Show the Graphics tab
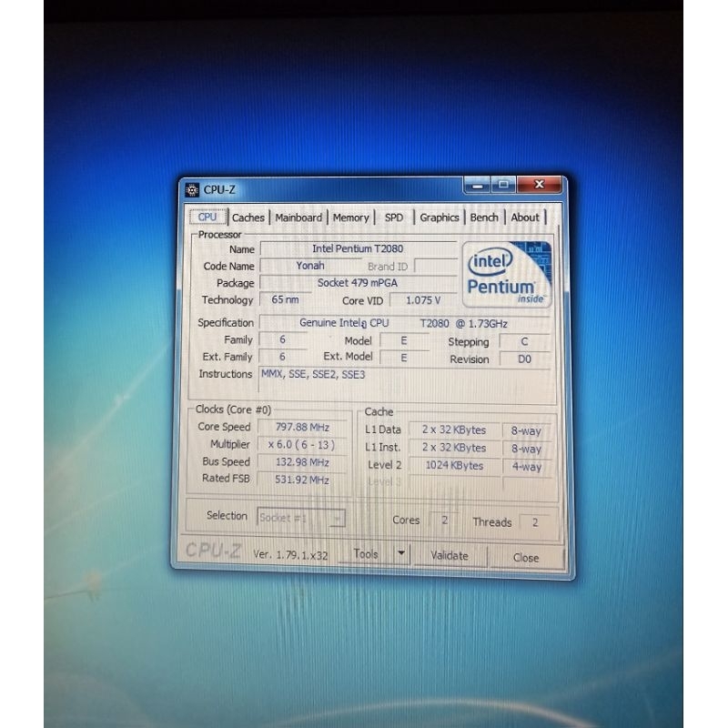The image size is (728, 728). coord(440,217)
